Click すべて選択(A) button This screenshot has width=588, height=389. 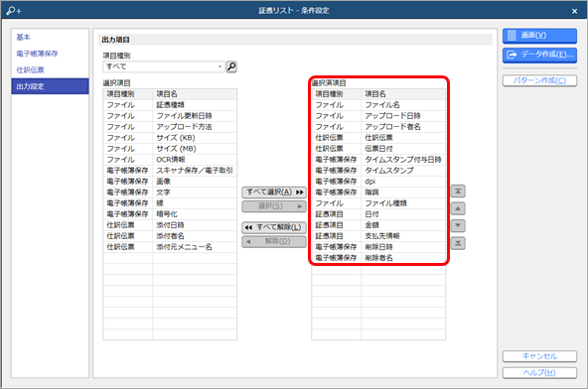tap(274, 193)
